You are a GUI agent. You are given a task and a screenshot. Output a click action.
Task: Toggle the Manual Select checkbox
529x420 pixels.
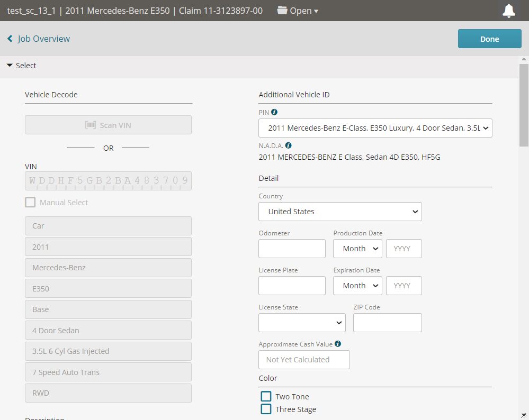(30, 202)
